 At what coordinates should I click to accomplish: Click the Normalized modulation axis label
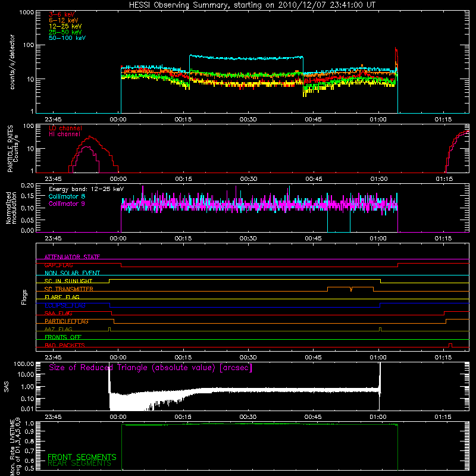point(11,208)
